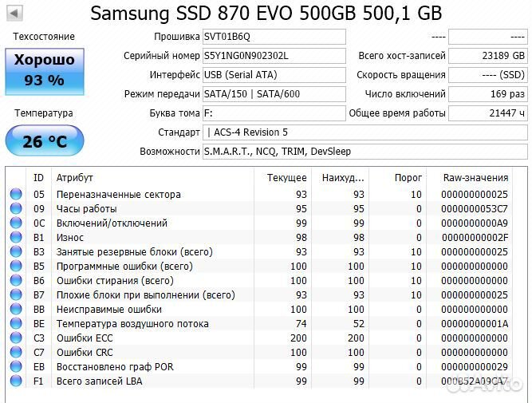Click power-on hours value 21447 ч
The width and height of the screenshot is (532, 403).
coord(488,113)
